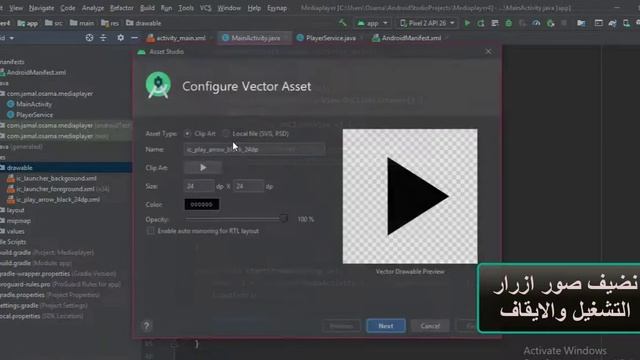The height and width of the screenshot is (360, 640).
Task: Click the gray Stop icon in toolbar
Action: coord(564,23)
